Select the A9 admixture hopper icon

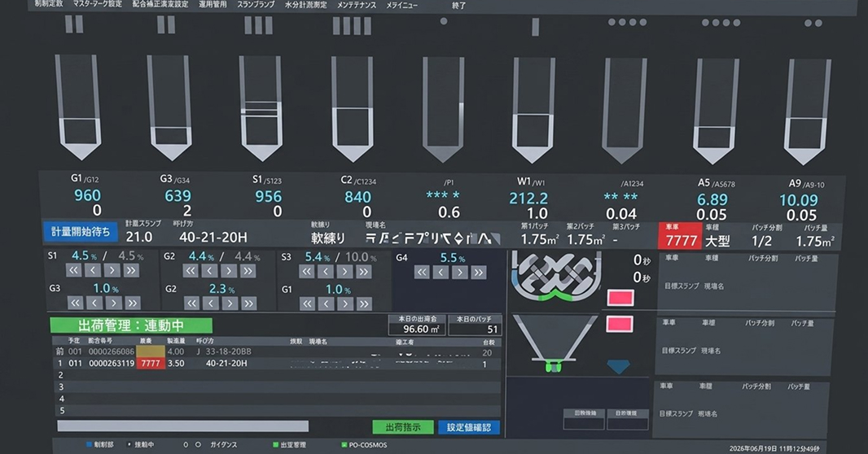point(807,111)
